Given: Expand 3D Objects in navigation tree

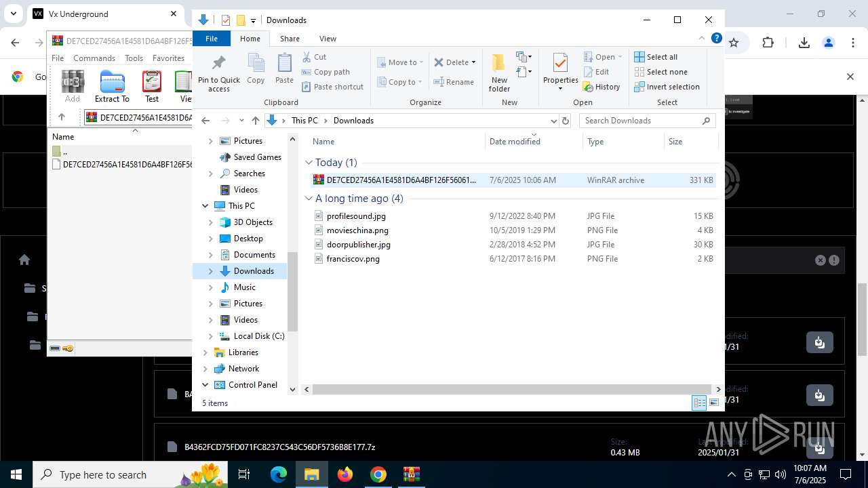Looking at the screenshot, I should (210, 222).
